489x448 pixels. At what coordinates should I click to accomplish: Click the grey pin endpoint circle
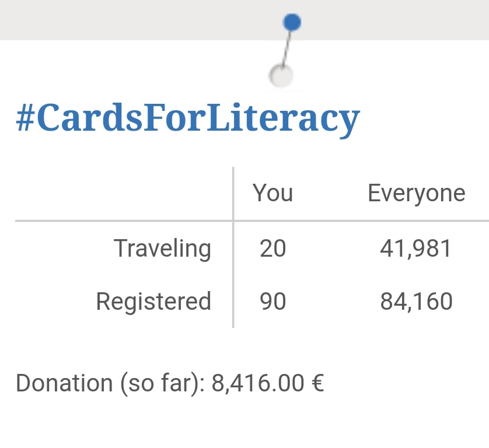click(281, 76)
